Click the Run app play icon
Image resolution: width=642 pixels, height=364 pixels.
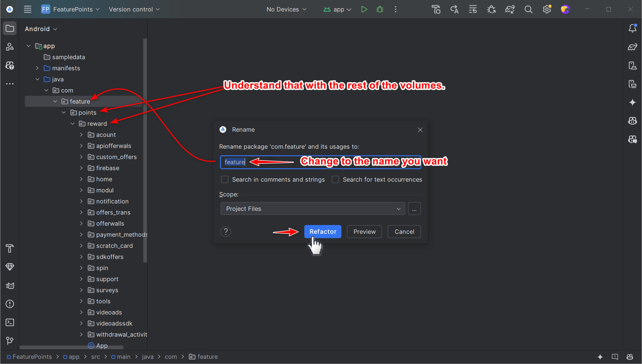coord(364,9)
